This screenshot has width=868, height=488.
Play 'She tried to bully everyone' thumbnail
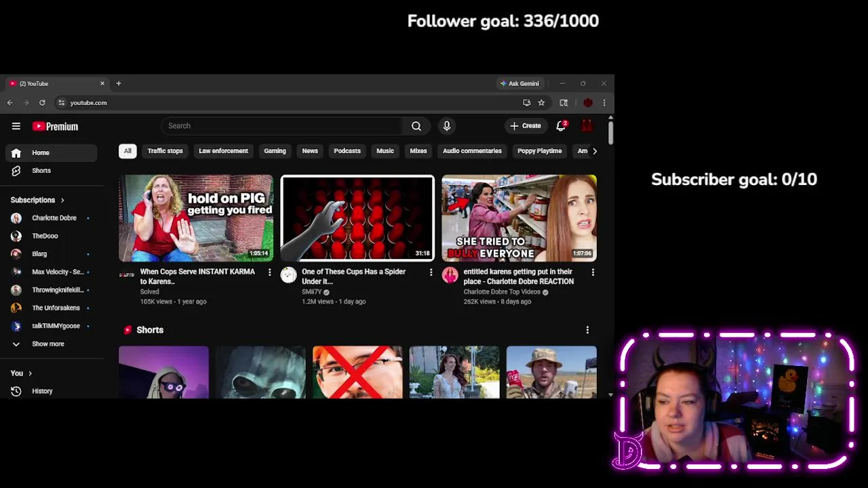coord(519,218)
